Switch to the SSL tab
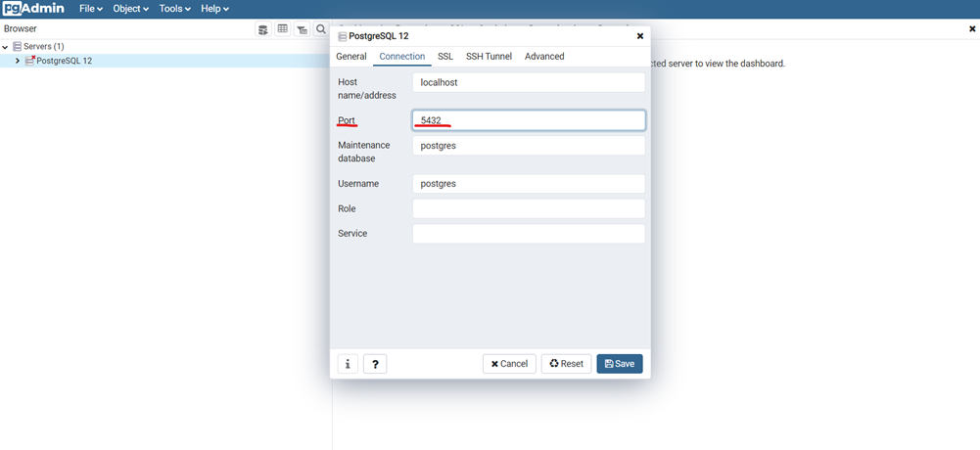980x450 pixels. pos(445,57)
